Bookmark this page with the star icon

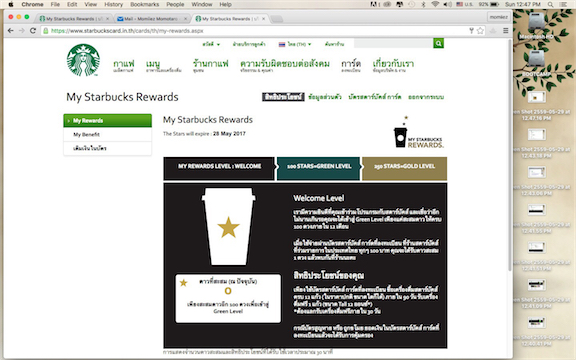coord(480,31)
